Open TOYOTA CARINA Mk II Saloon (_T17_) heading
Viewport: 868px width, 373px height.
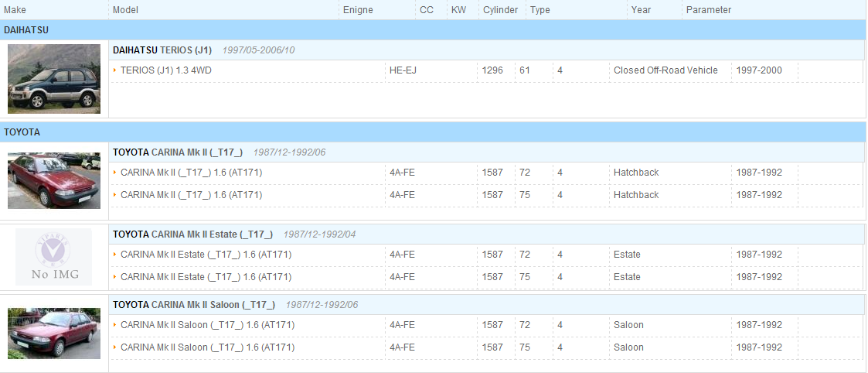[194, 305]
